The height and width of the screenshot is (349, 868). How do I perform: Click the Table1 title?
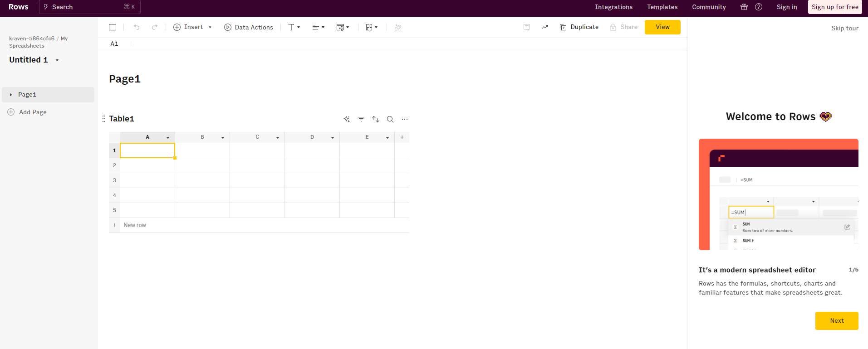point(122,119)
